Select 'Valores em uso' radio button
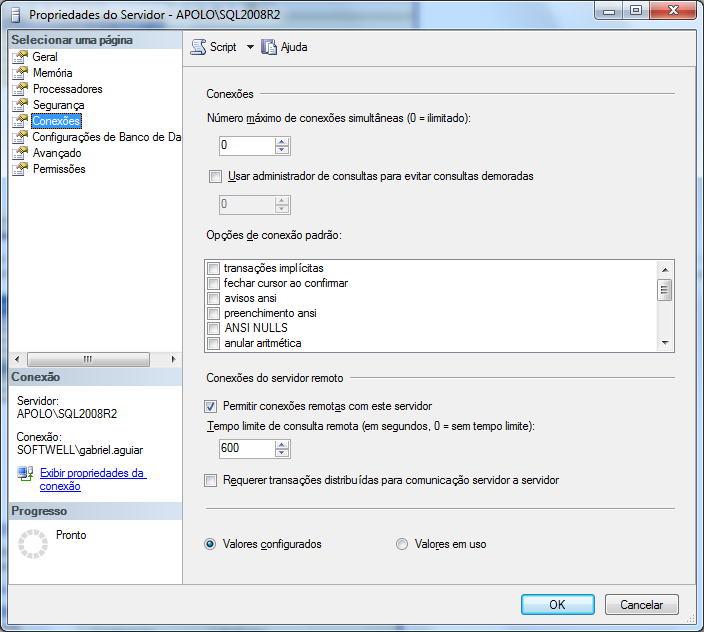Viewport: 704px width, 632px height. tap(402, 544)
